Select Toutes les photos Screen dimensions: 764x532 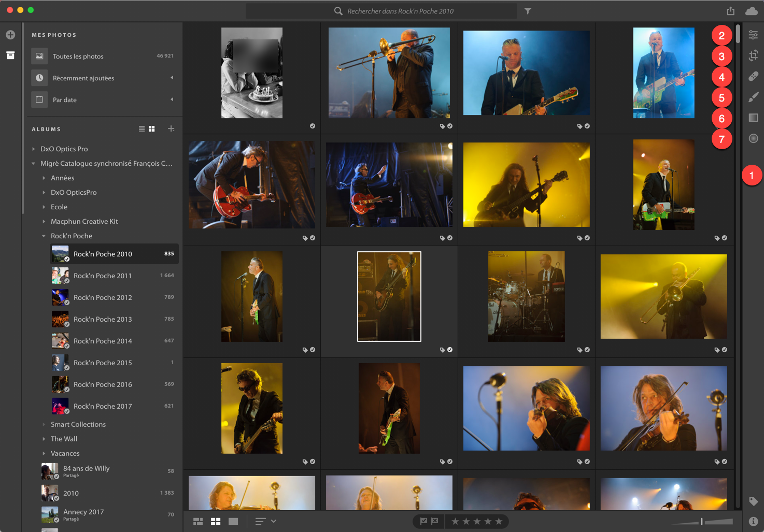tap(103, 56)
